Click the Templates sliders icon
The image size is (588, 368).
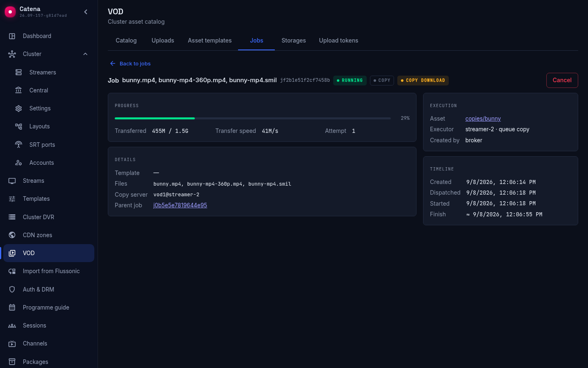[12, 199]
